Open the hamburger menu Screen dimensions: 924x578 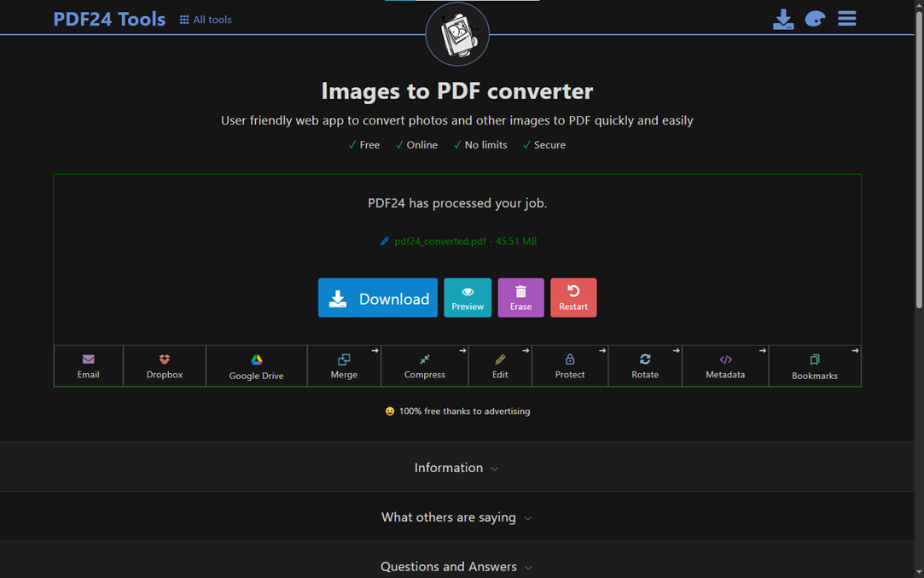click(846, 19)
